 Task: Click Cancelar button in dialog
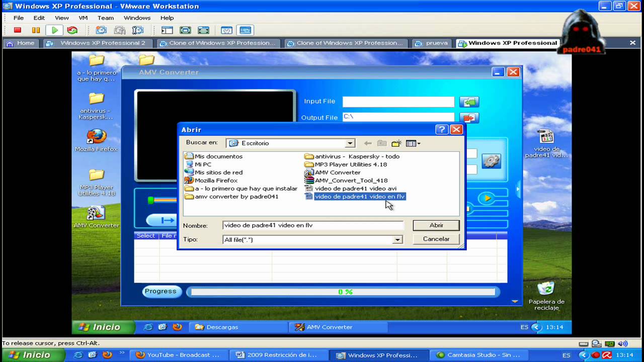tap(436, 239)
